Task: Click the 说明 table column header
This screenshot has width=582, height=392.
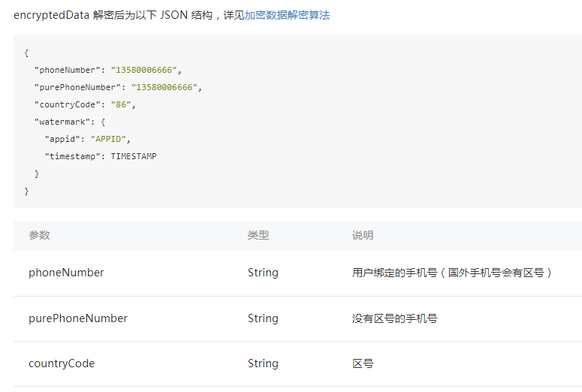Action: [x=363, y=235]
